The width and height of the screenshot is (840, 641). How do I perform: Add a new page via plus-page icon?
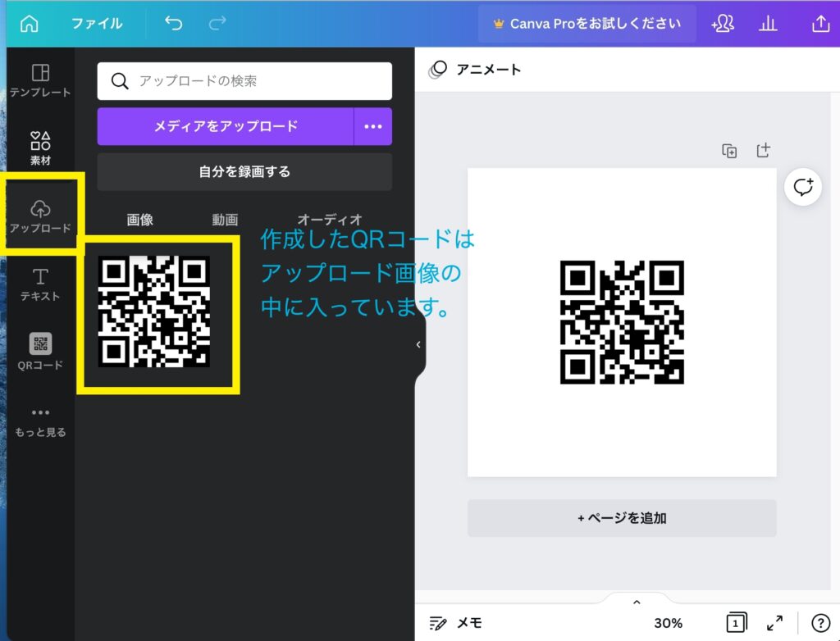coord(764,151)
